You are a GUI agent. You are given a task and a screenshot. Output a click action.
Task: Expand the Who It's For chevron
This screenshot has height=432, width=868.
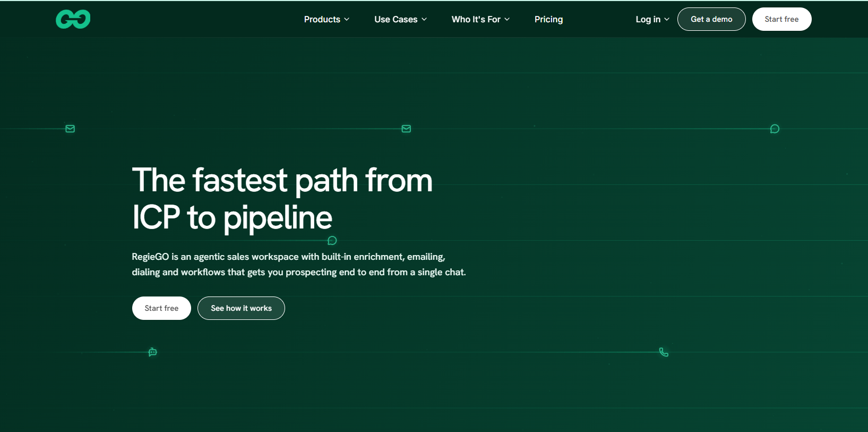tap(507, 19)
